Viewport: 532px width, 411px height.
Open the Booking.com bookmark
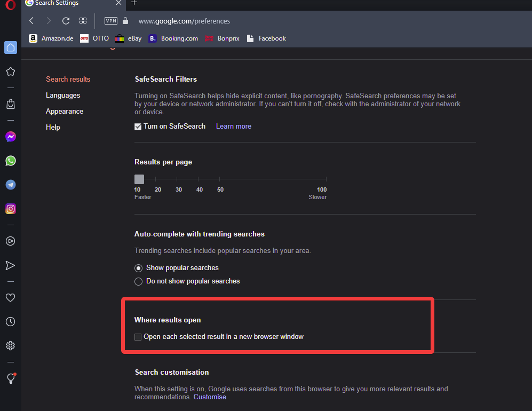173,38
